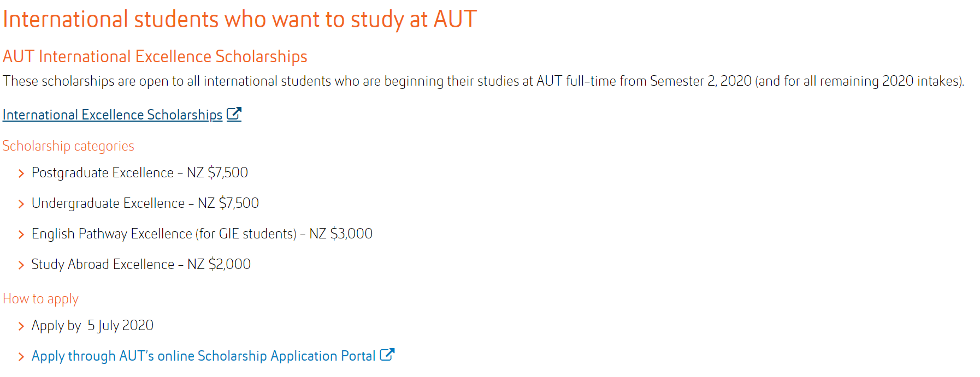The image size is (980, 377).
Task: Click the AUT International Excellence Scholarships subheading
Action: point(155,56)
